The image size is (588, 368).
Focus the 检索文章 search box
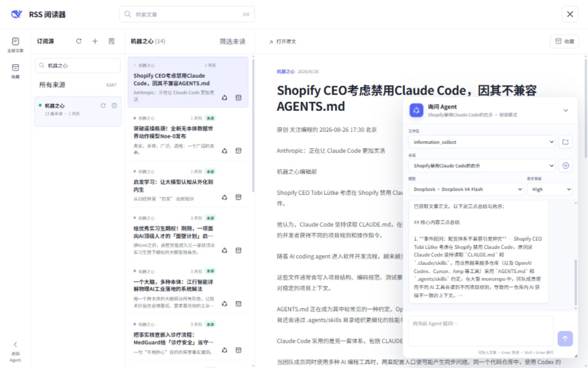[187, 14]
